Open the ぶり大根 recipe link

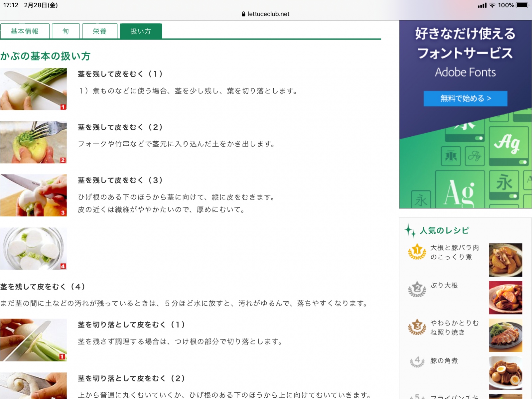(444, 285)
